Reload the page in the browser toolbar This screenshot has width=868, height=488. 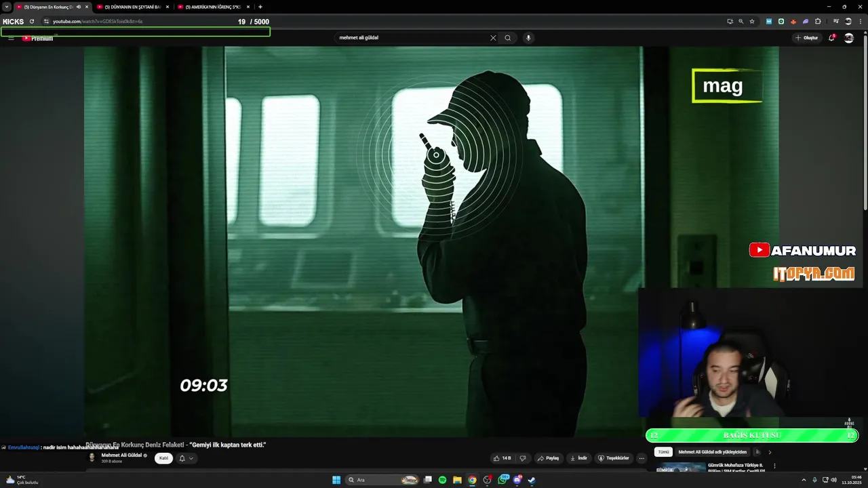pyautogui.click(x=32, y=22)
